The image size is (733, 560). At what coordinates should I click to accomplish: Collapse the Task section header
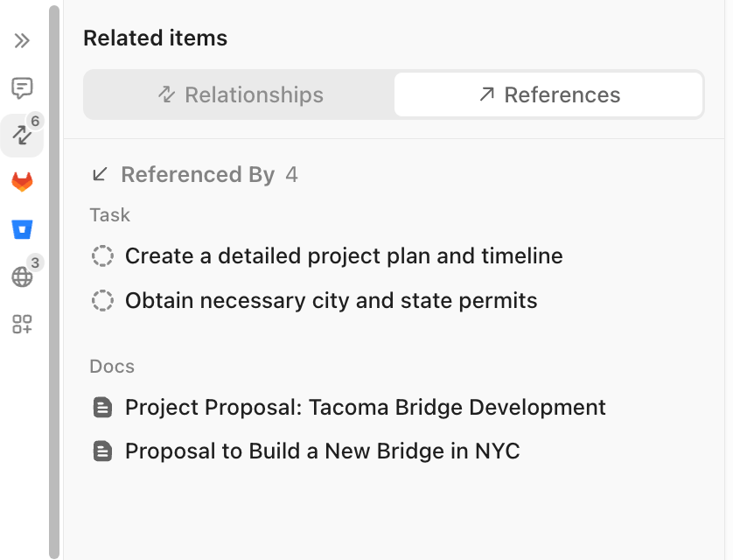click(x=109, y=214)
